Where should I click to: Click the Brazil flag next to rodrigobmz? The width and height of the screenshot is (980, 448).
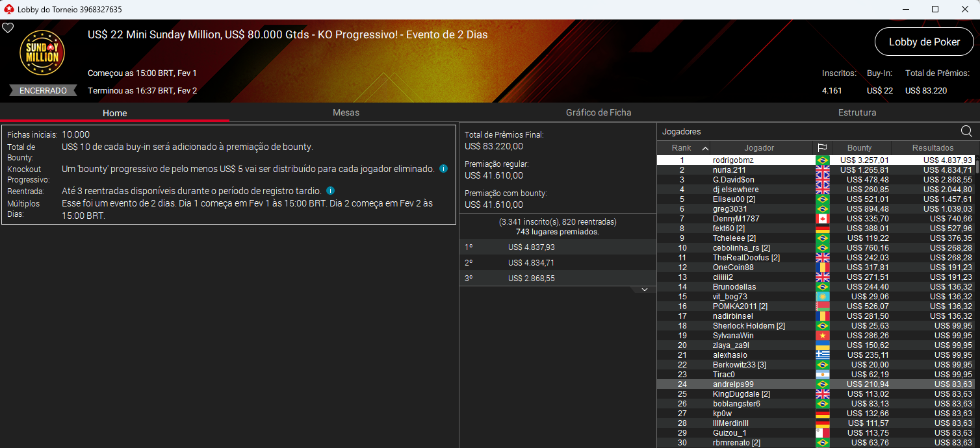point(823,160)
